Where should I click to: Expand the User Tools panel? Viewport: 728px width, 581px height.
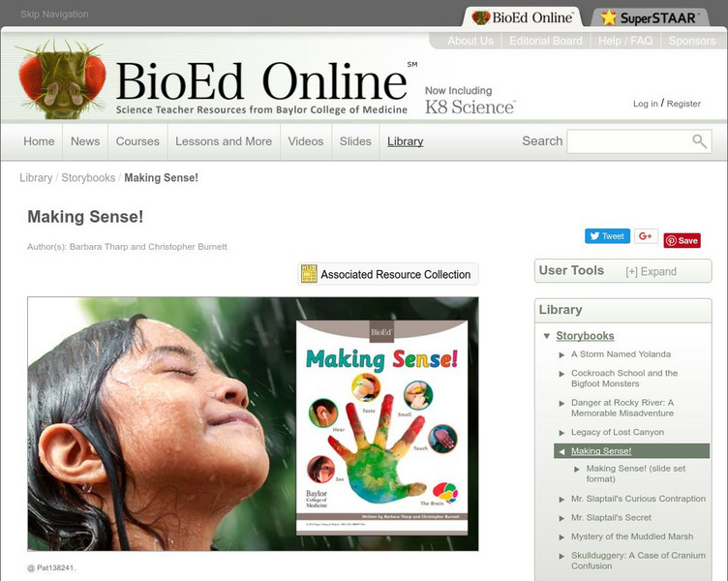click(651, 272)
